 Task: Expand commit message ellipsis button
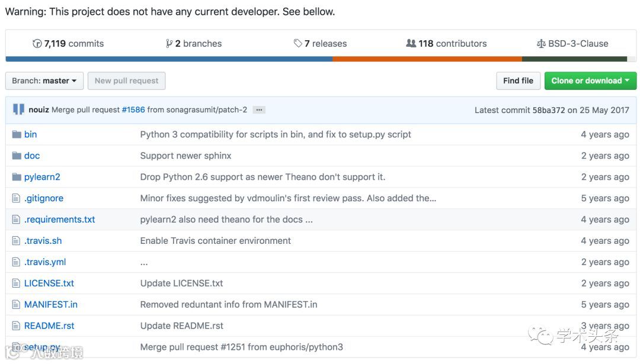pos(259,110)
